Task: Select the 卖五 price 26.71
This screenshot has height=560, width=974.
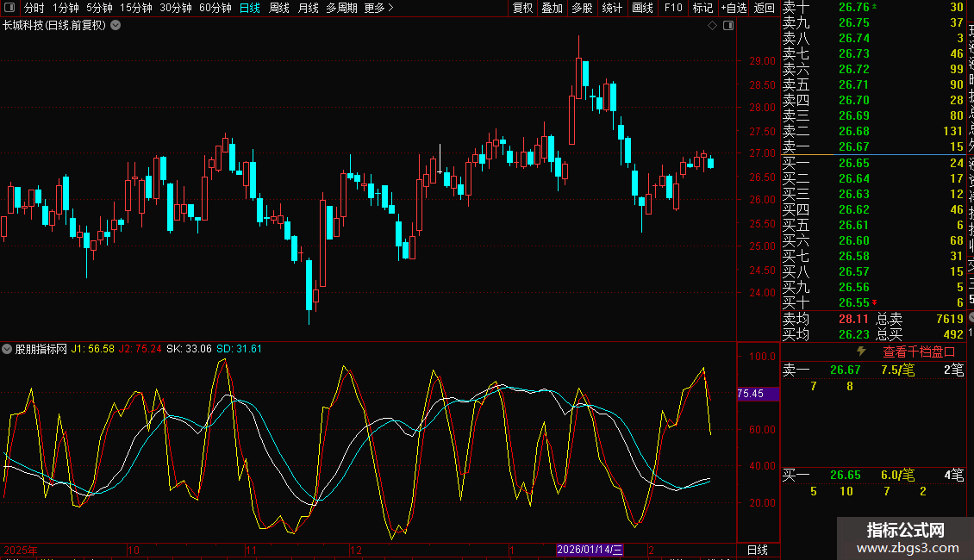Action: pyautogui.click(x=854, y=84)
